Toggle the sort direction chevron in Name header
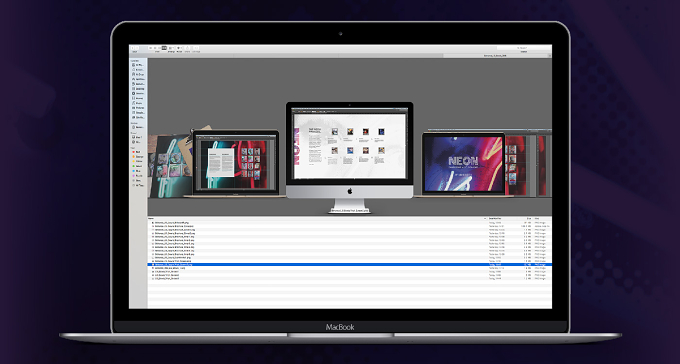Image resolution: width=680 pixels, height=364 pixels. (484, 218)
